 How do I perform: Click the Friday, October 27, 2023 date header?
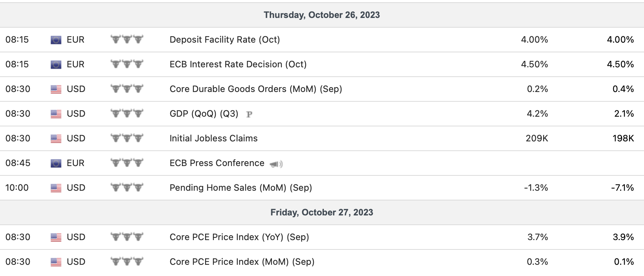coord(322,212)
